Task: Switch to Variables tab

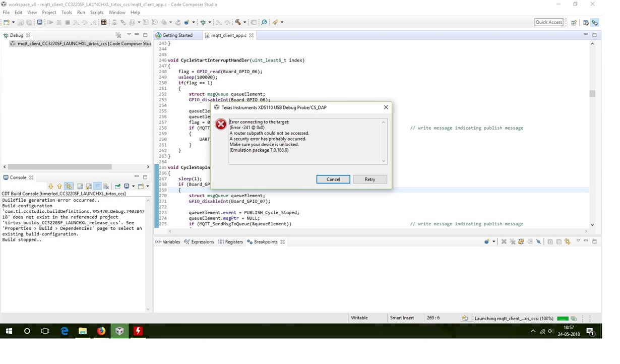Action: pyautogui.click(x=168, y=242)
